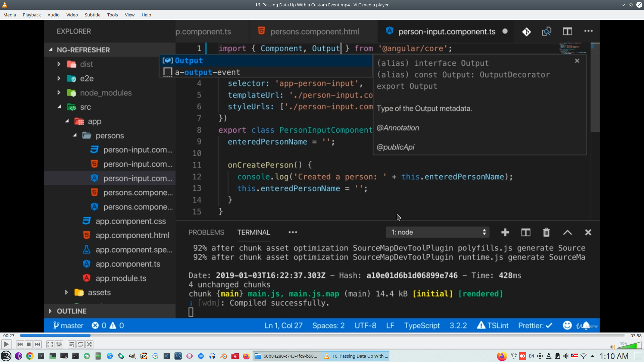644x362 pixels.
Task: Adjust the VLC volume slider
Action: pos(629,346)
